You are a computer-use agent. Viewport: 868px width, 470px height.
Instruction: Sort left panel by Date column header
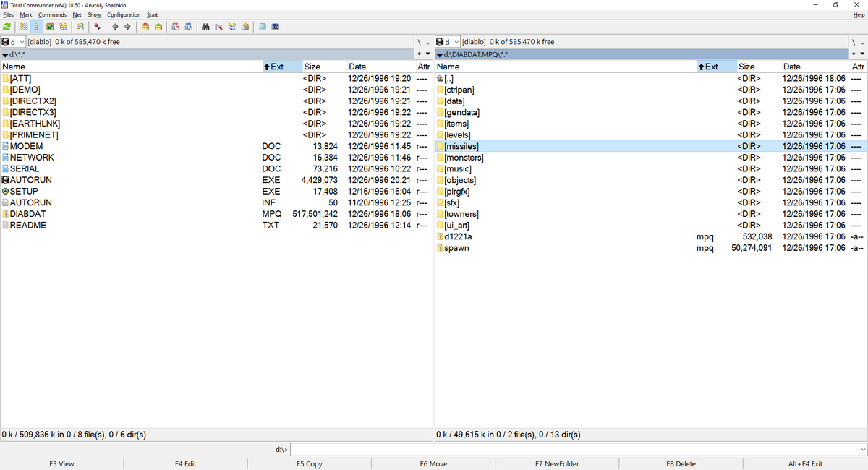click(380, 67)
